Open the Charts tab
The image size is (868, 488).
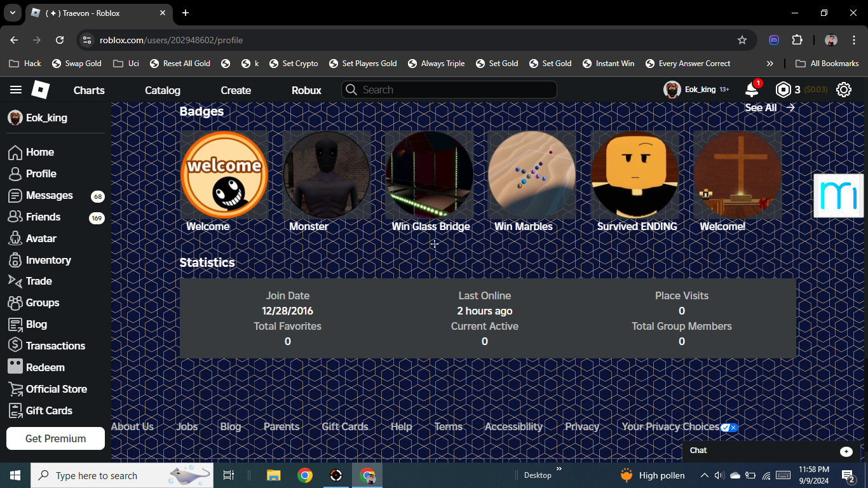(x=89, y=90)
